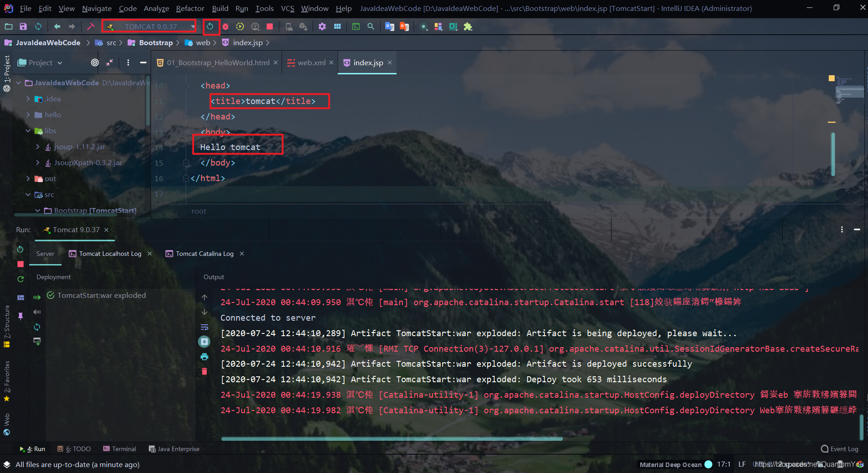Click the Open folder icon in toolbar
This screenshot has width=868, height=473.
point(9,26)
